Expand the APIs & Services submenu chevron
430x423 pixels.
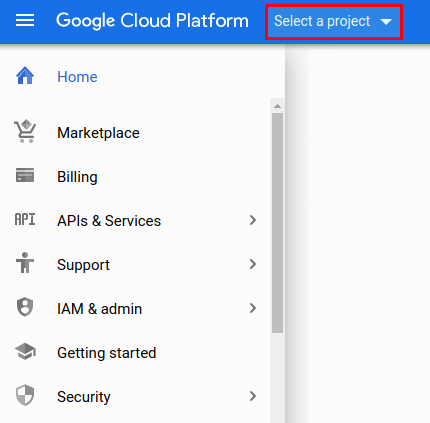point(253,220)
